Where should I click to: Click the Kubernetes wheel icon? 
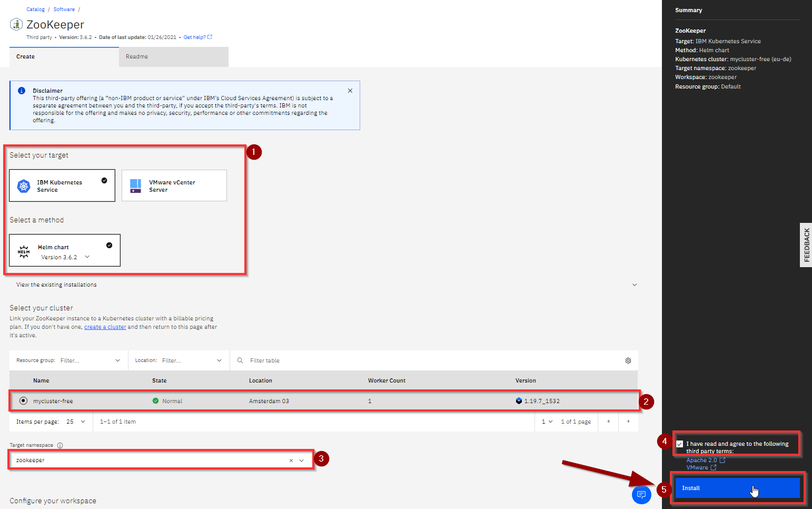[x=24, y=186]
